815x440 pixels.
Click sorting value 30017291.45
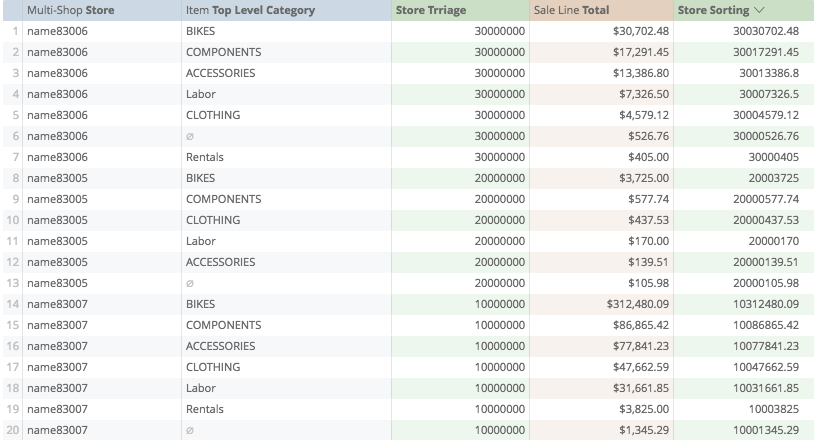(766, 52)
